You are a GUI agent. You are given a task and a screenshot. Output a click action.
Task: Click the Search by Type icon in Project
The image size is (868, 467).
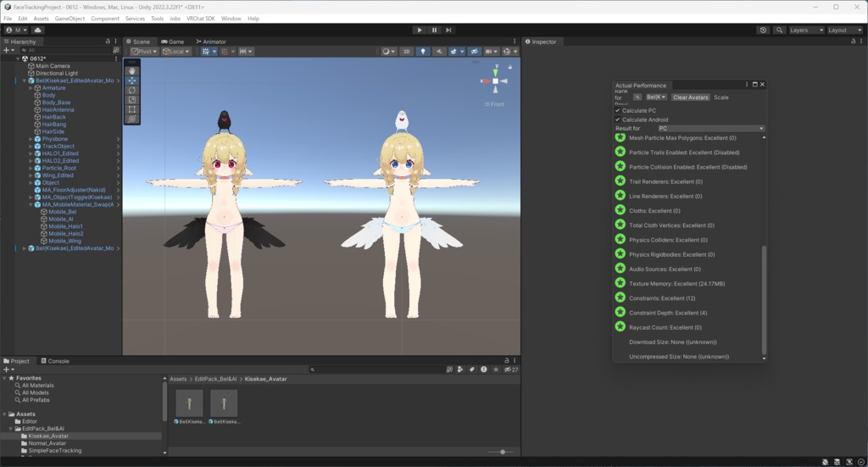[x=460, y=369]
